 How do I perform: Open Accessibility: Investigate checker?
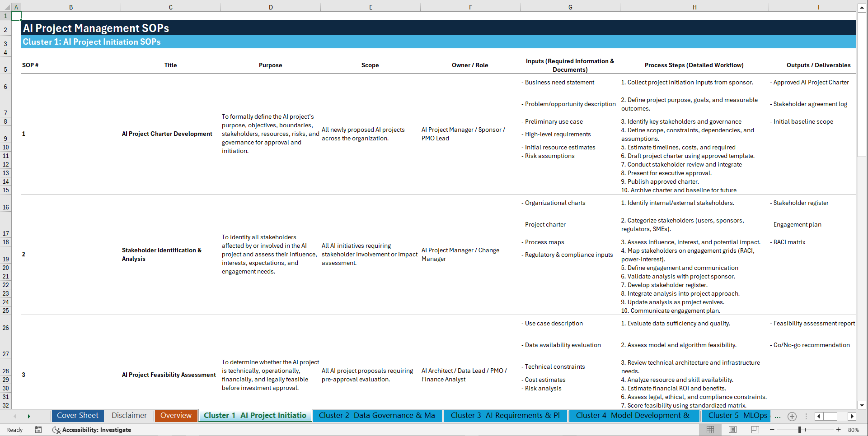click(x=92, y=430)
